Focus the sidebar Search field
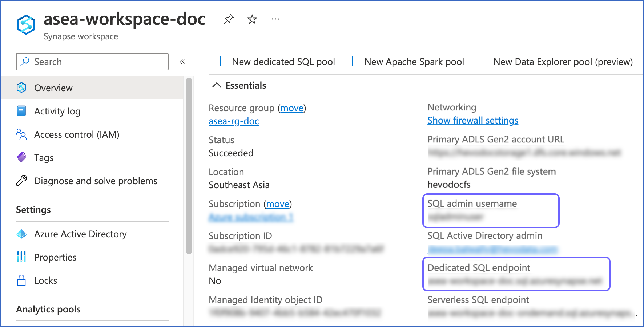The height and width of the screenshot is (327, 644). tap(92, 62)
